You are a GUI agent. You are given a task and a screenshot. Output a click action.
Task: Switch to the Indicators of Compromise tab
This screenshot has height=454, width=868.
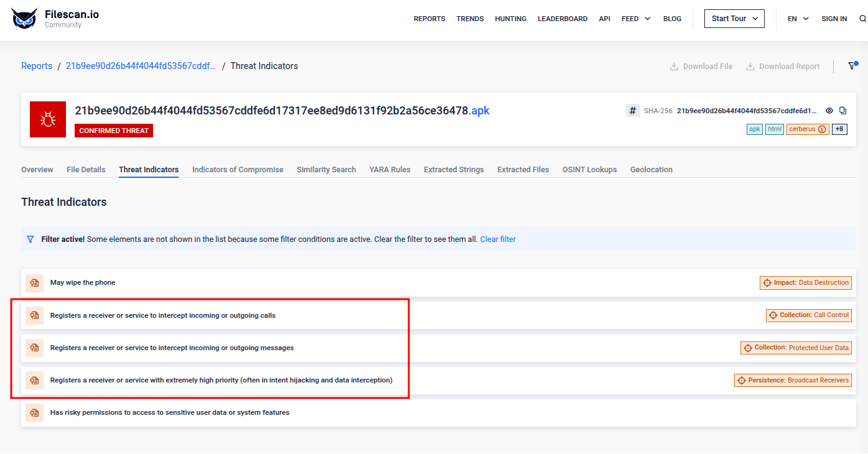tap(238, 170)
